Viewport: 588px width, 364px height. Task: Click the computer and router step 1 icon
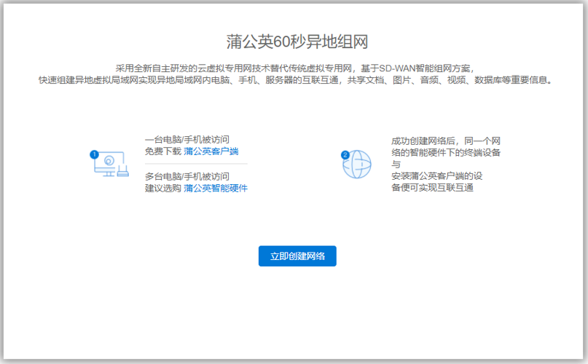pos(109,164)
